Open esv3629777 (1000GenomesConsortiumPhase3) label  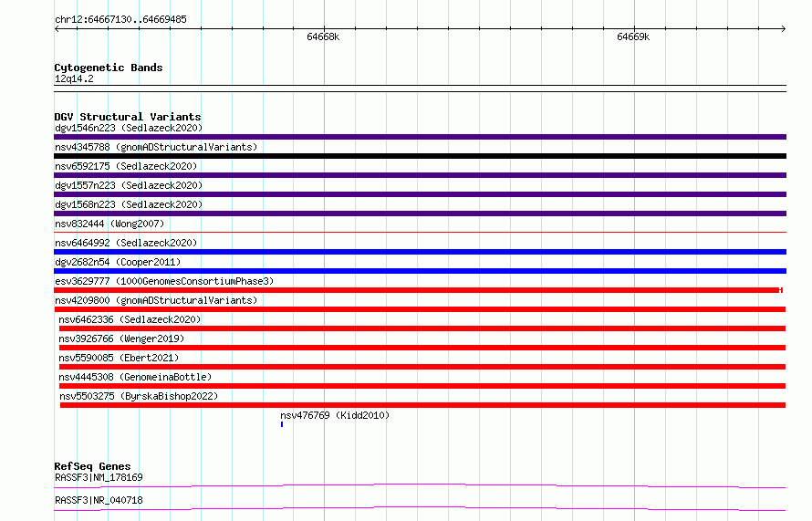click(x=164, y=281)
